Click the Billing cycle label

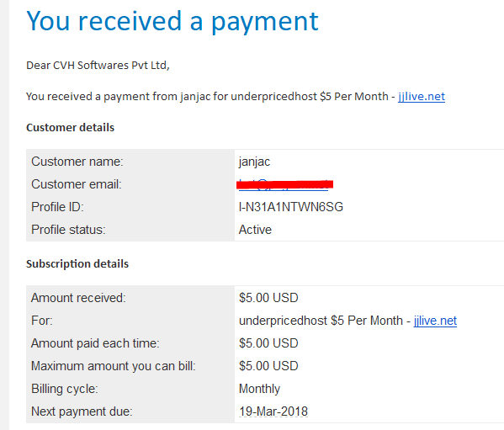[x=64, y=389]
